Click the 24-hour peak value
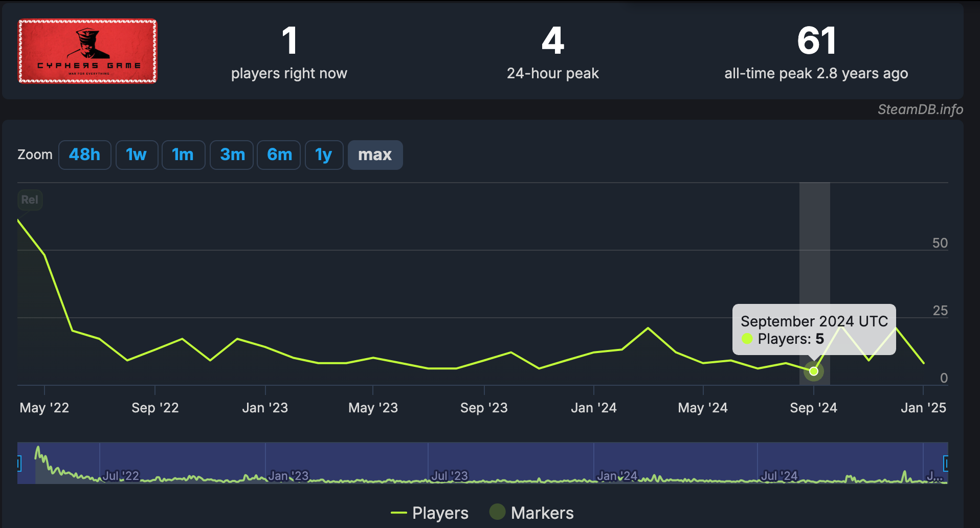980x528 pixels. click(552, 41)
